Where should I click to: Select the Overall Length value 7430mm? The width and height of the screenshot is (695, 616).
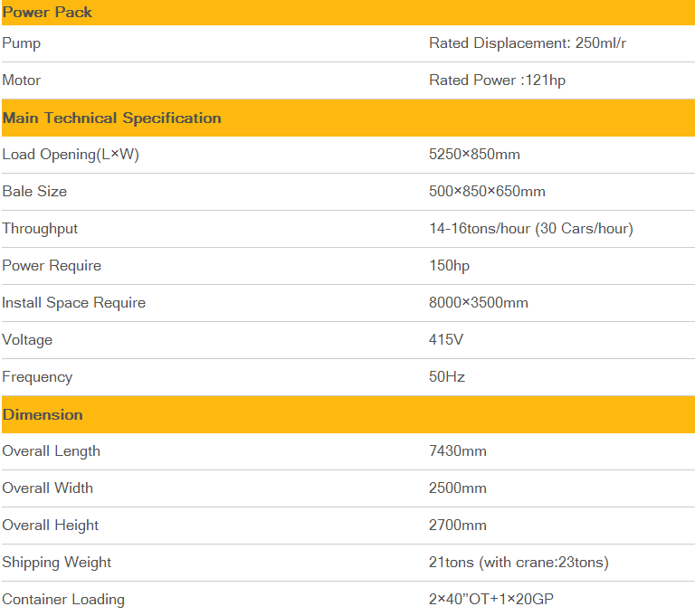457,451
